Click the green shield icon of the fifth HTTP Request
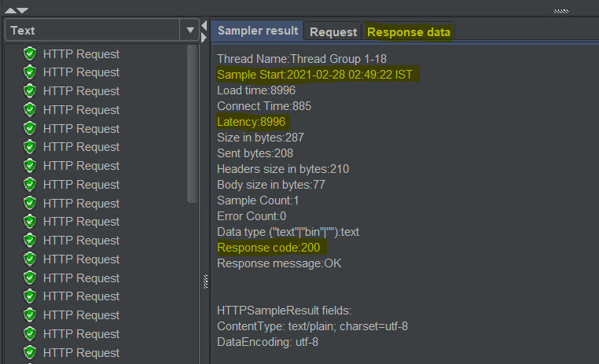The height and width of the screenshot is (364, 599). pos(30,128)
